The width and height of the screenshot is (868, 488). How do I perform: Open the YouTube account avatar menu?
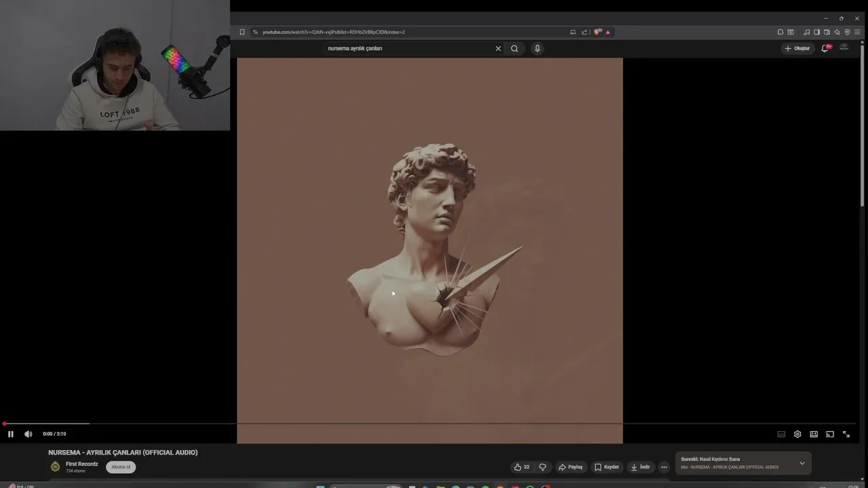(844, 47)
